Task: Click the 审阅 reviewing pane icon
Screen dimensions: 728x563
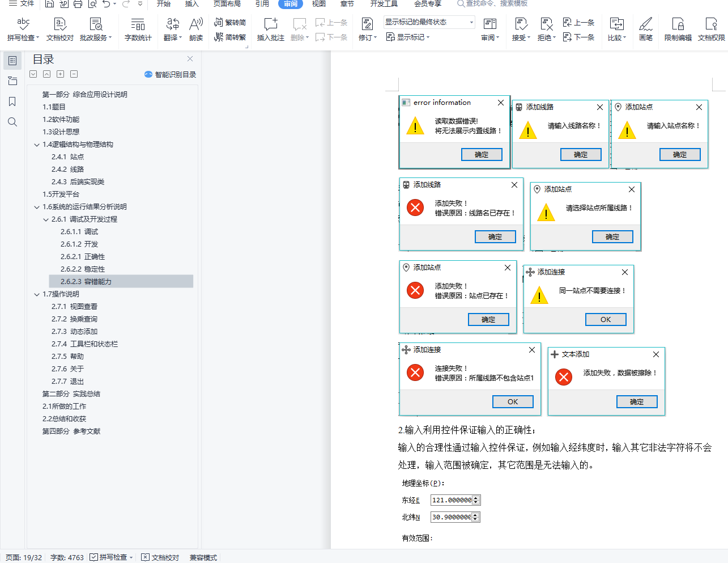Action: tap(490, 24)
